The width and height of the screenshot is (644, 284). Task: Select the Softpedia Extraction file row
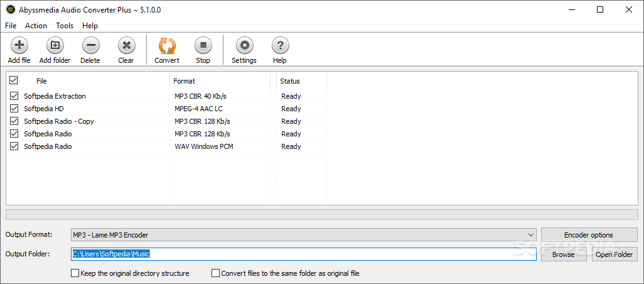coord(166,96)
